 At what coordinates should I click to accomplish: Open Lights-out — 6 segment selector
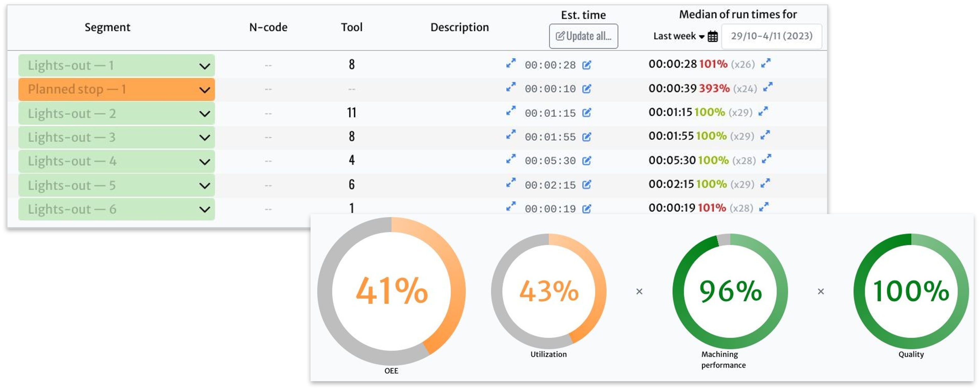[x=116, y=209]
